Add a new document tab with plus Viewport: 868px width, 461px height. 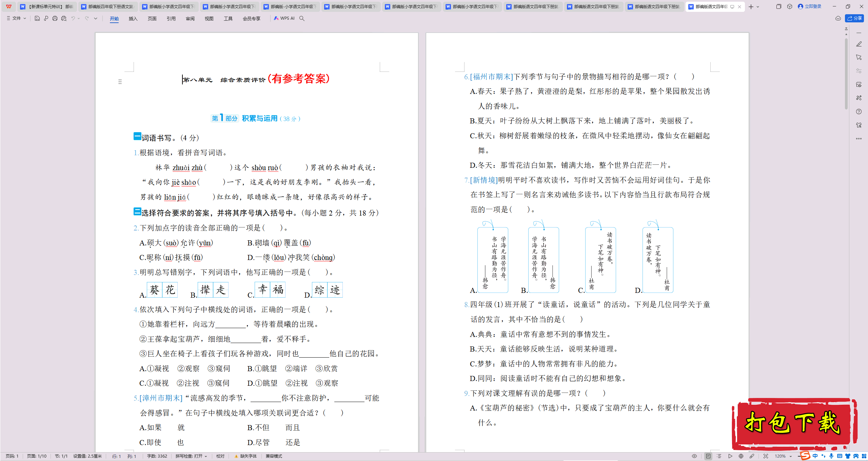[x=751, y=7]
